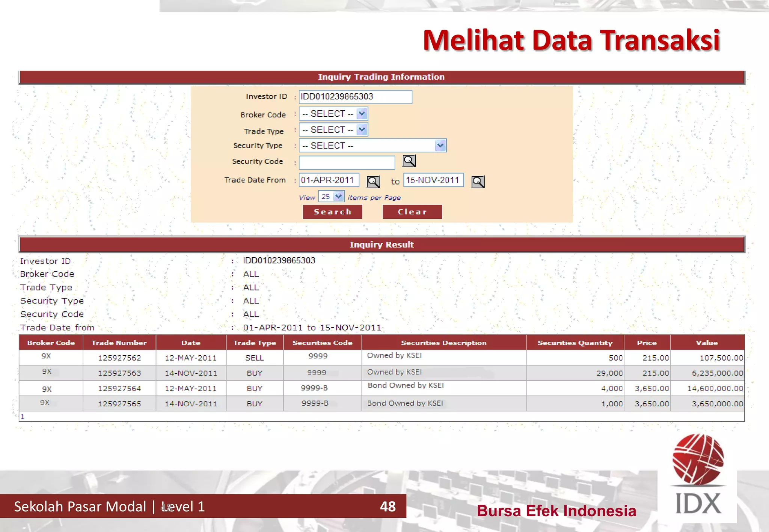The height and width of the screenshot is (532, 769).
Task: Click the value 14,600,000.00
Action: point(715,389)
